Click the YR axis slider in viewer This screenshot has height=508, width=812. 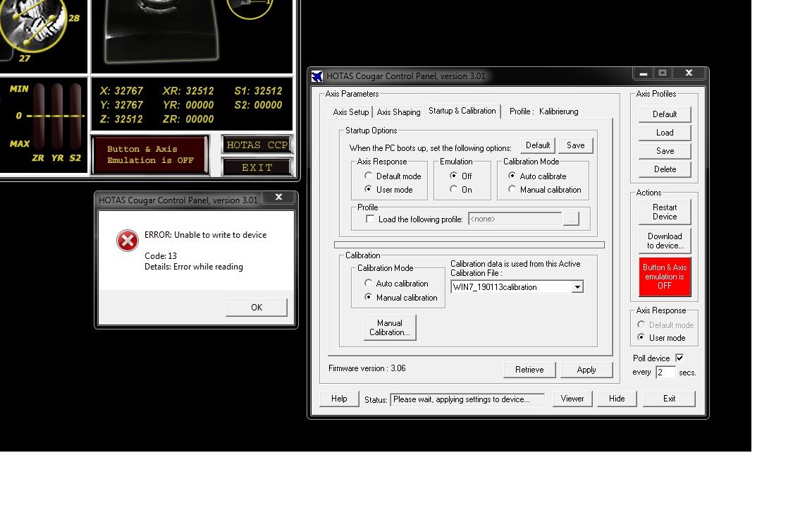coord(57,116)
